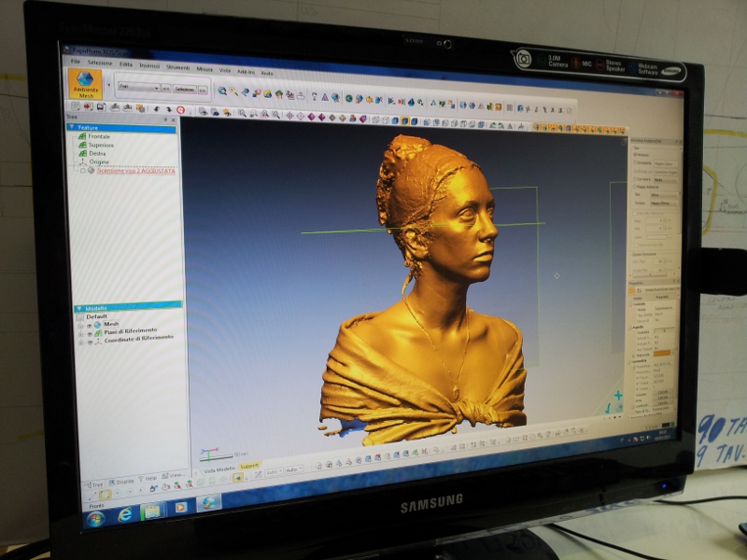Select the Frontale plane in the feature tree
Viewport: 747px width, 560px height.
point(99,136)
